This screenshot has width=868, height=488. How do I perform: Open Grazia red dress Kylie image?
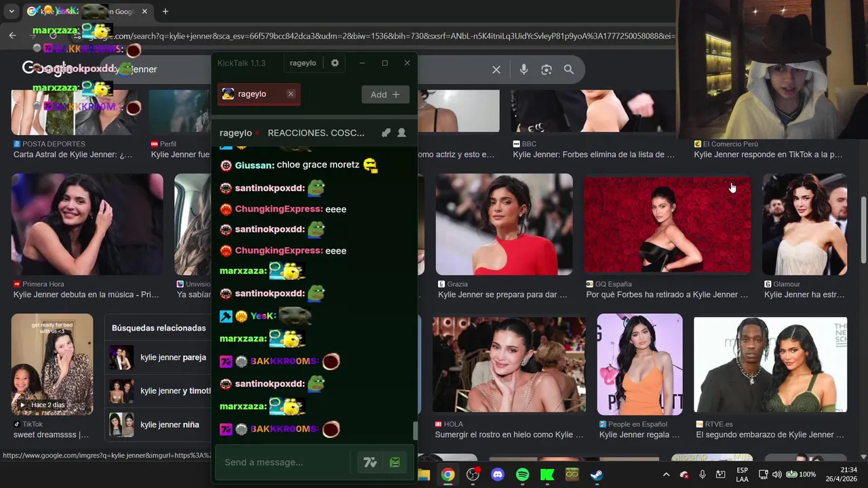[x=504, y=224]
